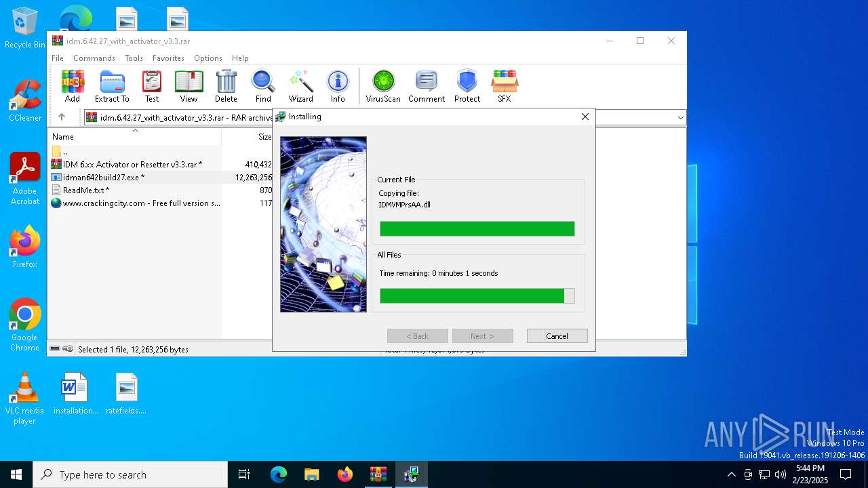Open Google Chrome desktop shortcut
868x488 pixels.
tap(24, 325)
